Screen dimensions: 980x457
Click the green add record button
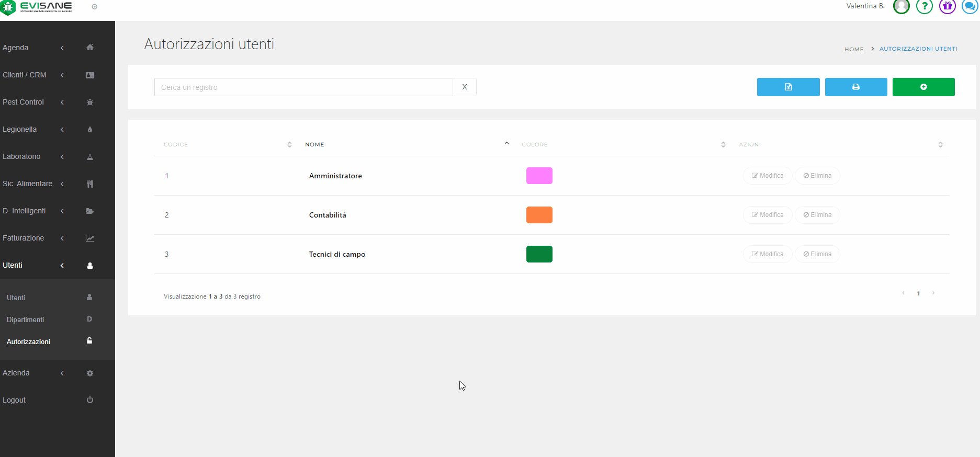(x=923, y=87)
